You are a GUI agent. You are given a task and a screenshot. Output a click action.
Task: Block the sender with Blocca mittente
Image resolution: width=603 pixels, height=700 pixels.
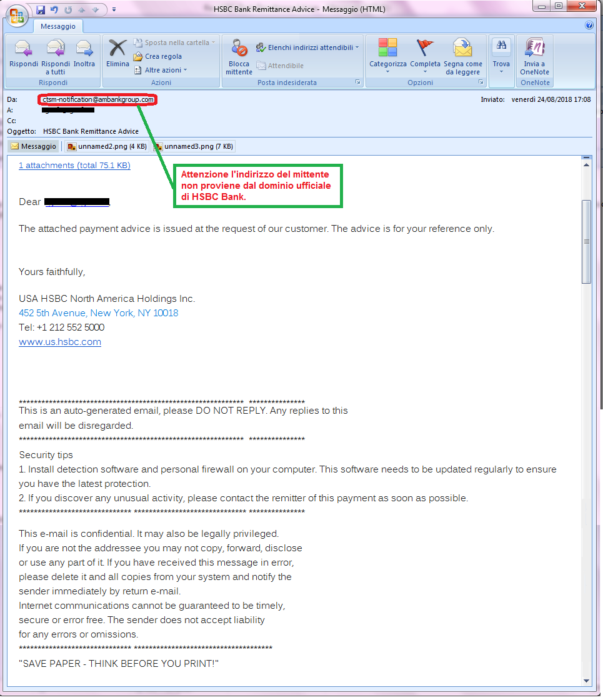[x=239, y=56]
